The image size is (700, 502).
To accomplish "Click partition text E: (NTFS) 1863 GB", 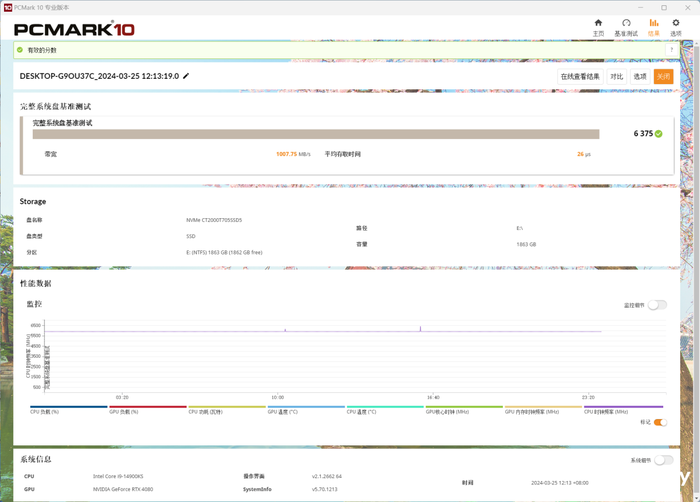I will click(x=224, y=252).
